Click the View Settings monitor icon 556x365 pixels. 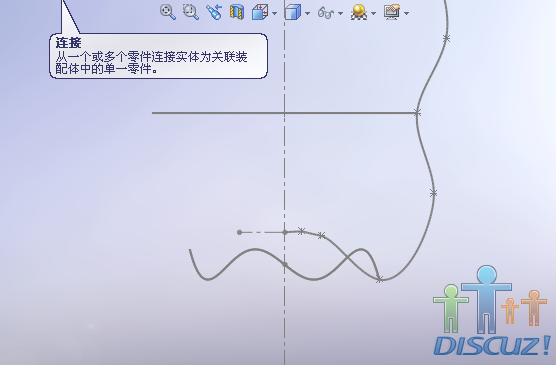392,12
